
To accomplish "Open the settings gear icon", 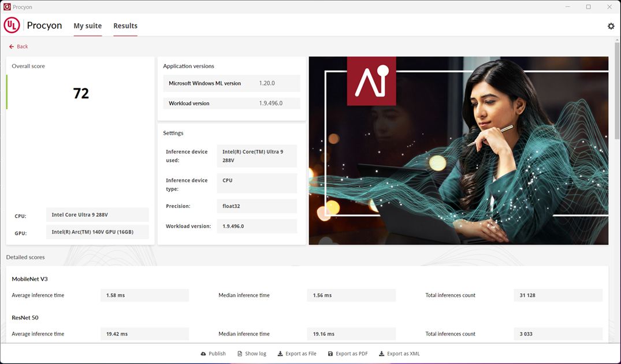I will click(611, 26).
